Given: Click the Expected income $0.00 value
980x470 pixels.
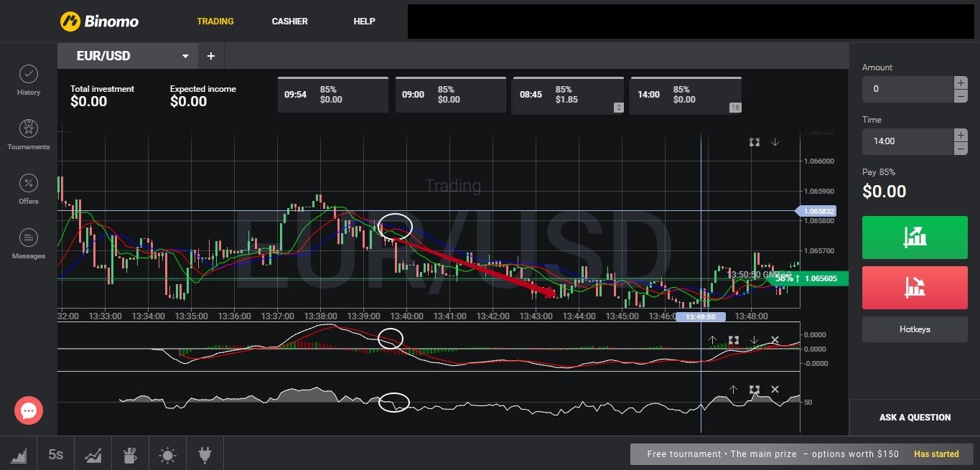Looking at the screenshot, I should 189,102.
